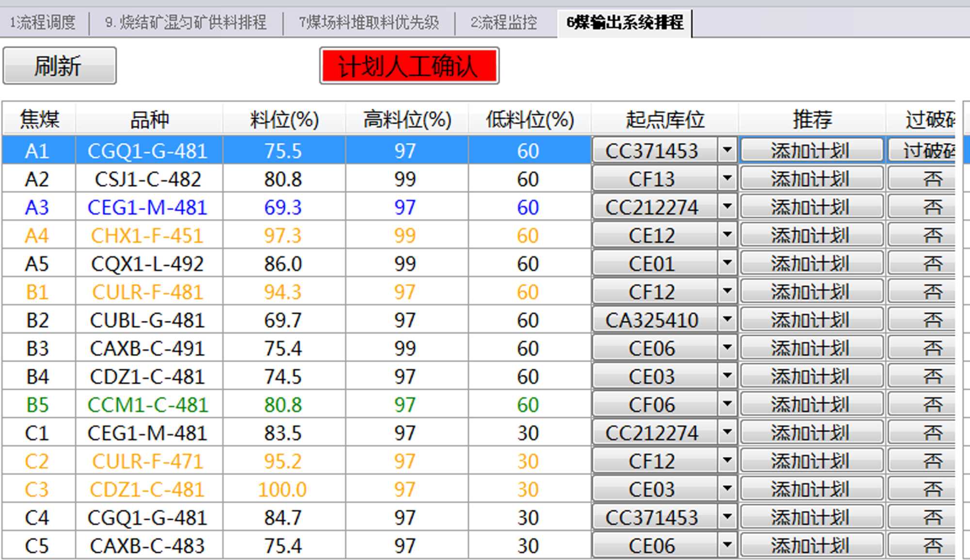Open the CF13 dropdown arrow in row A2

pyautogui.click(x=727, y=179)
